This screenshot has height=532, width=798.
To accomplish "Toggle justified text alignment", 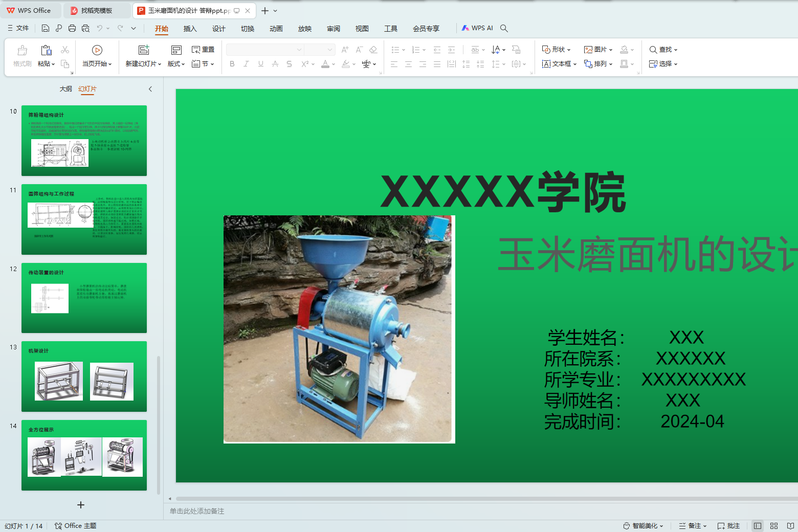I will 437,64.
